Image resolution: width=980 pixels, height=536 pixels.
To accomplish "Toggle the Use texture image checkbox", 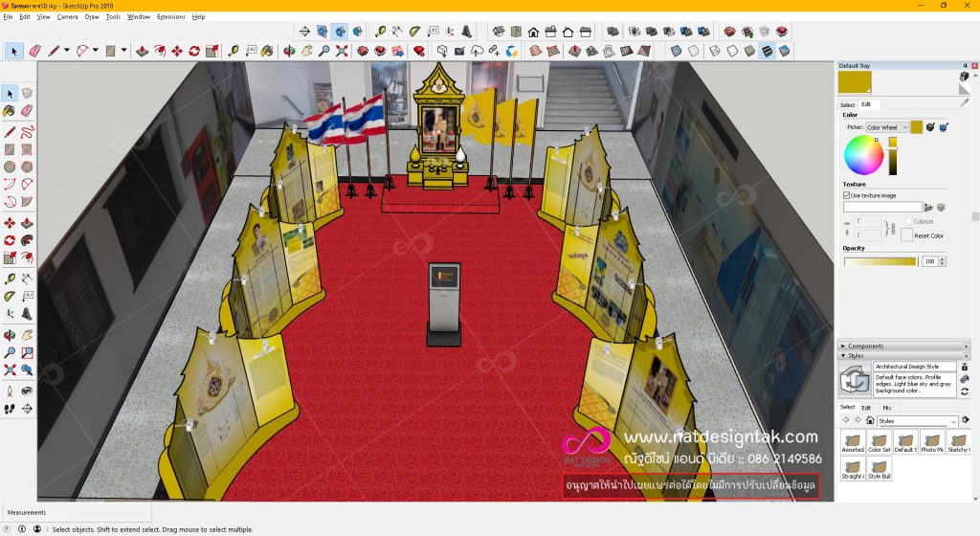I will (x=846, y=195).
